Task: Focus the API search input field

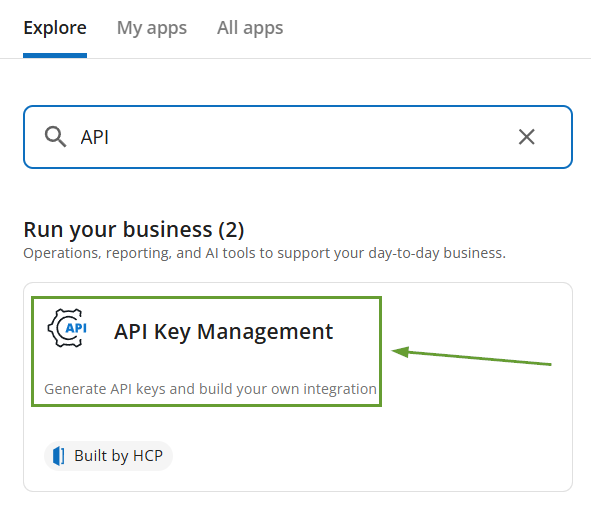Action: (298, 137)
